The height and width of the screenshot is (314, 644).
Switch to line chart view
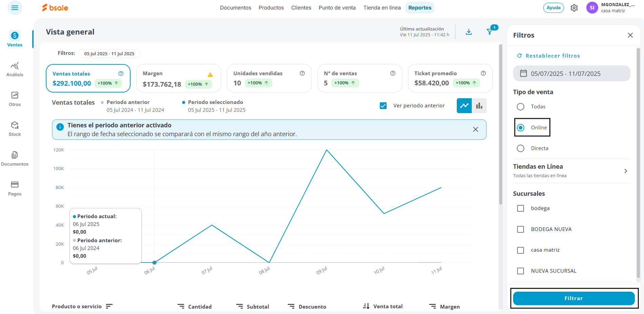pyautogui.click(x=464, y=106)
